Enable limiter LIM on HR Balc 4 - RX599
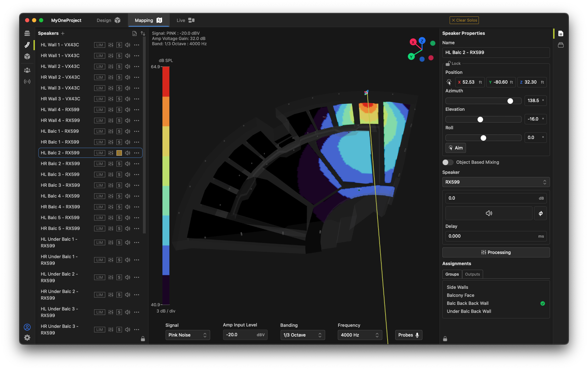 point(100,207)
